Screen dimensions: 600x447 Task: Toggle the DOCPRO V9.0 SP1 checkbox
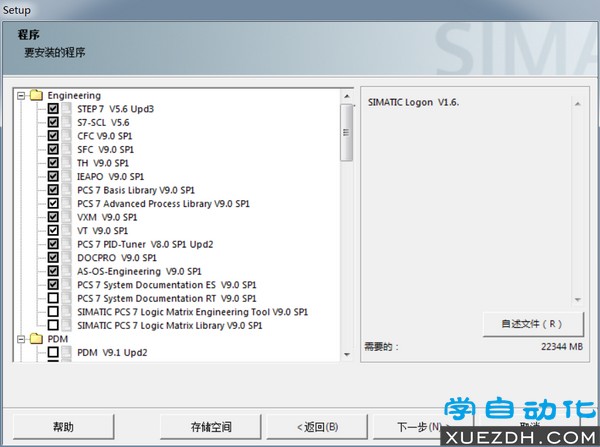point(53,258)
